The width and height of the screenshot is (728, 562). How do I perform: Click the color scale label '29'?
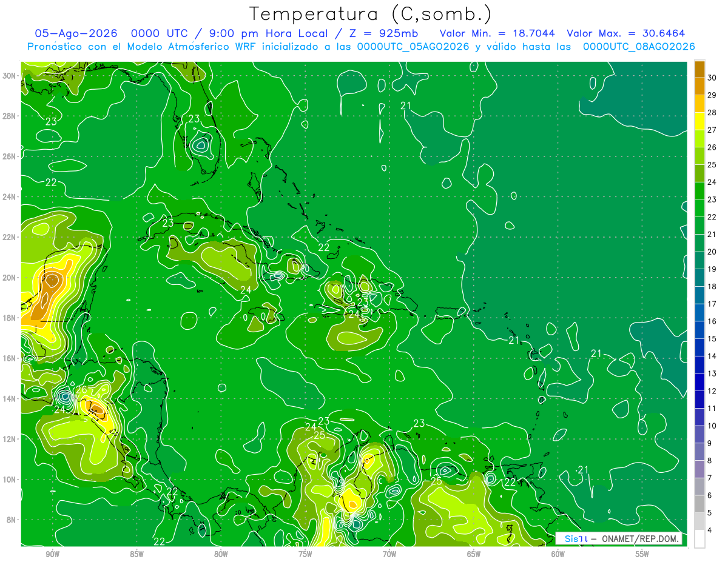tap(712, 95)
